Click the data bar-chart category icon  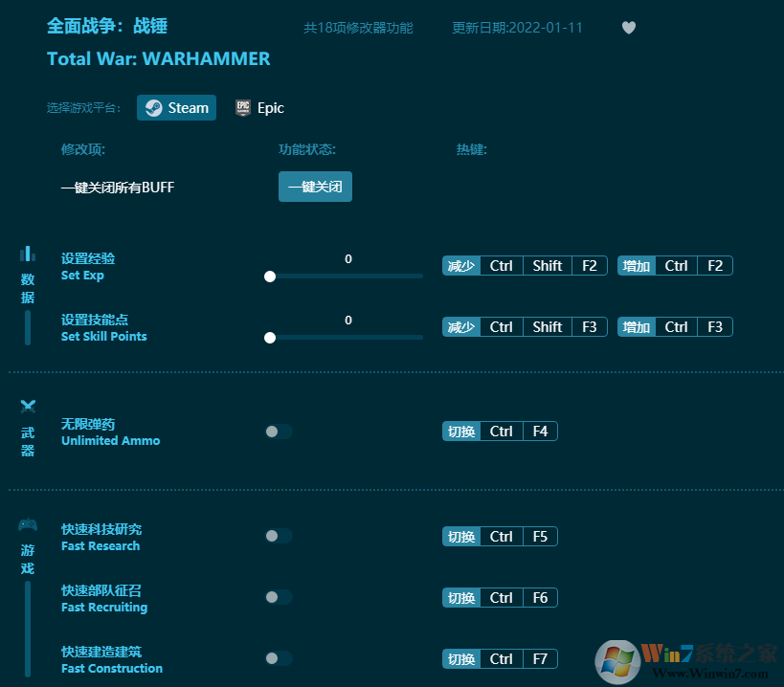[x=28, y=254]
